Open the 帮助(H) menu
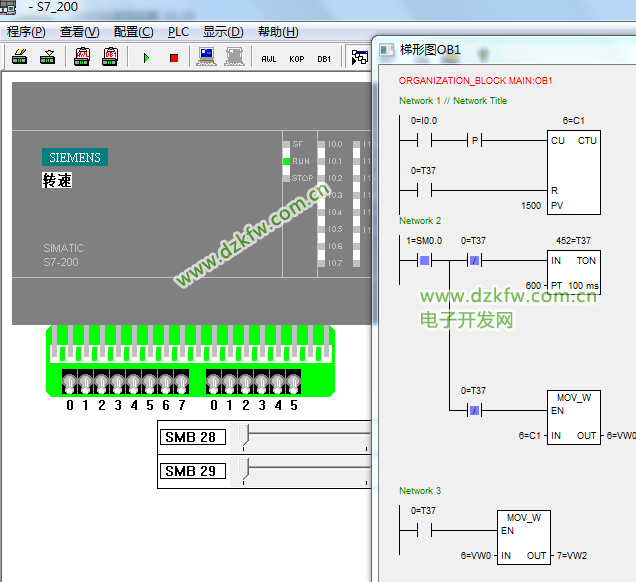636x582 pixels. click(278, 32)
